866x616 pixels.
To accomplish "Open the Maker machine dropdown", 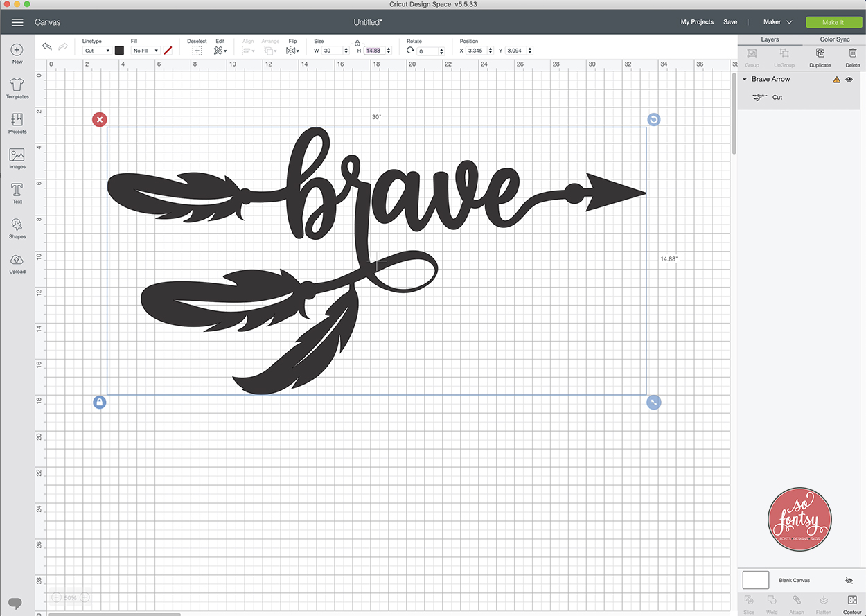I will pos(778,22).
